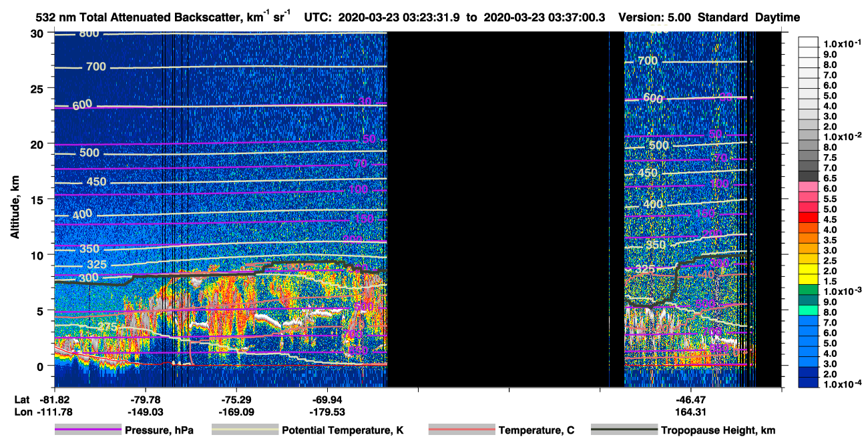Click the 'Version: 5.00' header text
This screenshot has height=445, width=868.
coord(656,17)
